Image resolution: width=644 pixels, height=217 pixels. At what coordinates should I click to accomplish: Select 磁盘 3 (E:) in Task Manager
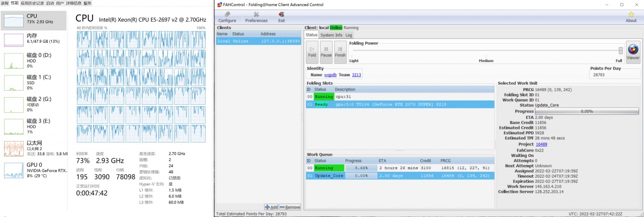pyautogui.click(x=34, y=126)
